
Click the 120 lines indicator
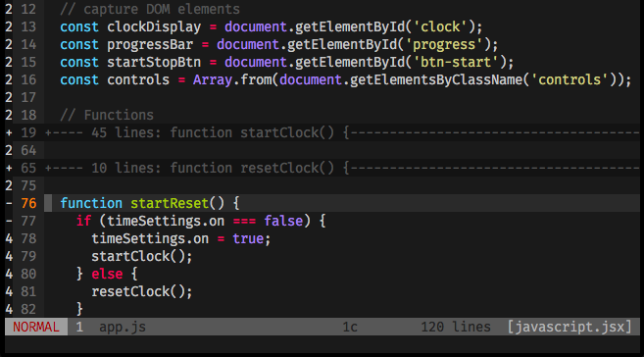pos(456,327)
